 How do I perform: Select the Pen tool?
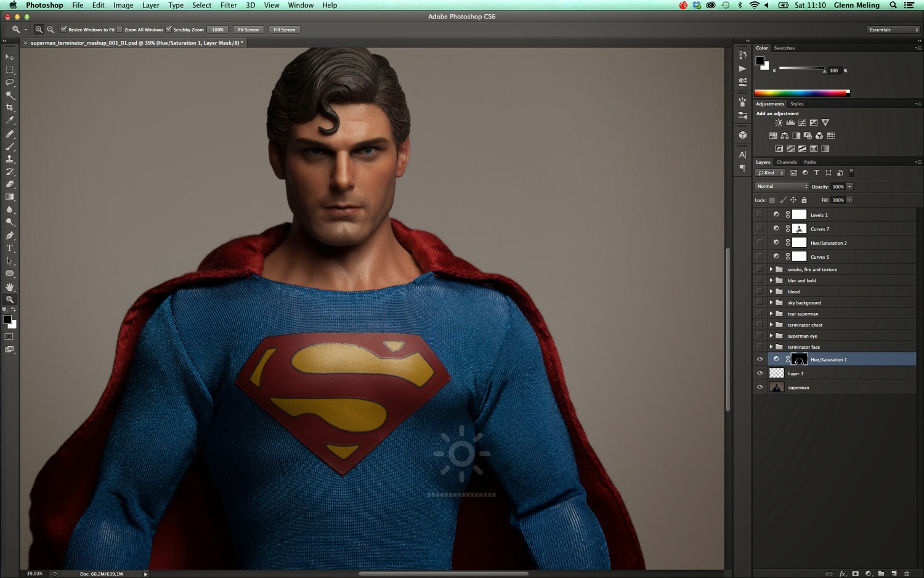point(10,235)
